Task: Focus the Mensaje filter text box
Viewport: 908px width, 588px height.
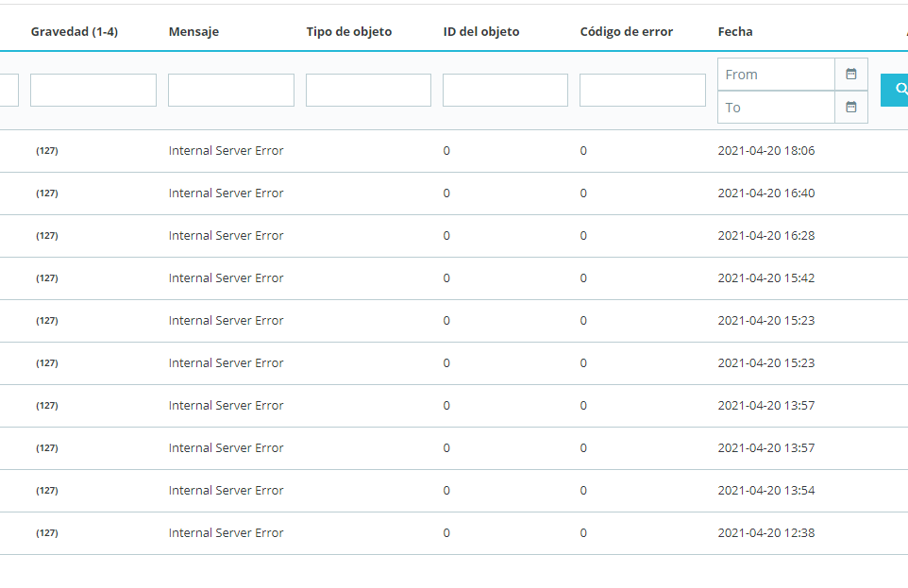Action: tap(231, 90)
